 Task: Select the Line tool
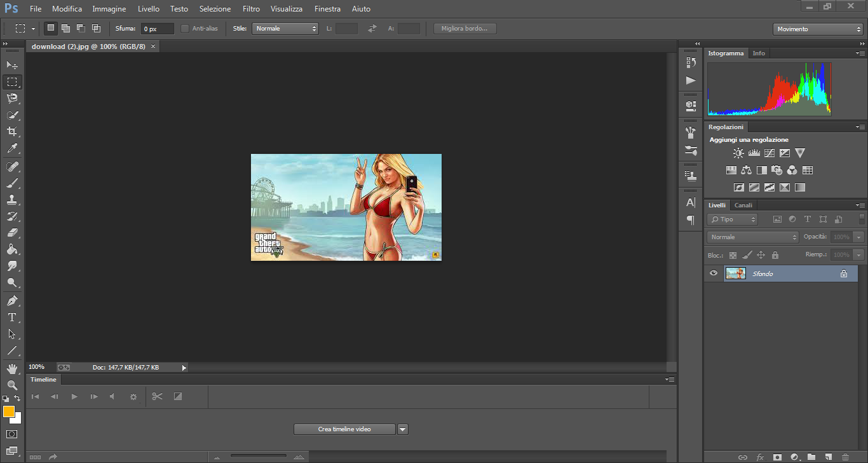pyautogui.click(x=12, y=350)
